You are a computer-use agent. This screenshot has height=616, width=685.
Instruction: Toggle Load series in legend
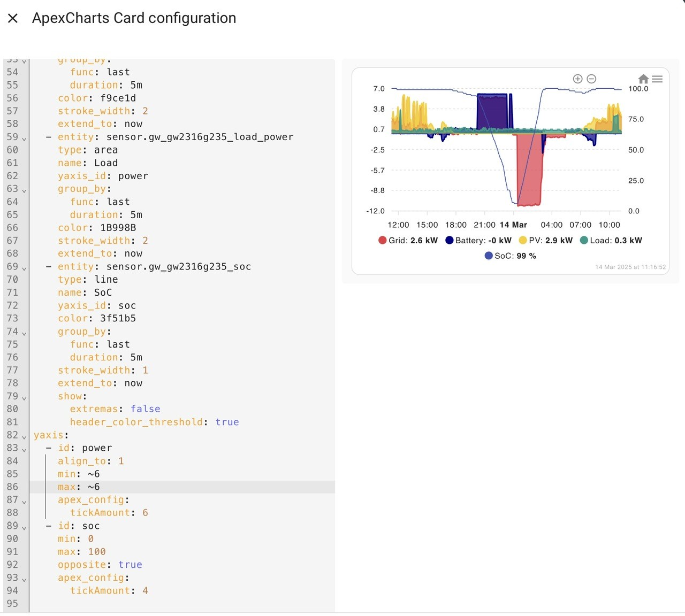pyautogui.click(x=611, y=241)
